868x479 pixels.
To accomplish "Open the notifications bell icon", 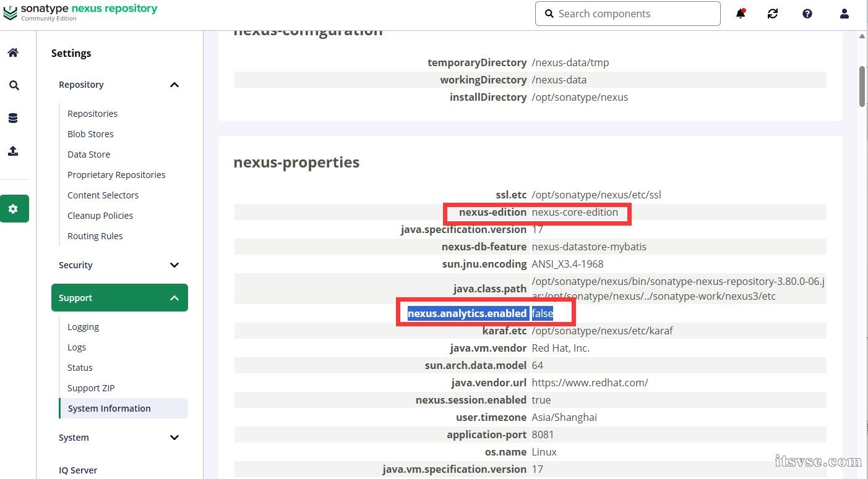I will click(x=740, y=14).
